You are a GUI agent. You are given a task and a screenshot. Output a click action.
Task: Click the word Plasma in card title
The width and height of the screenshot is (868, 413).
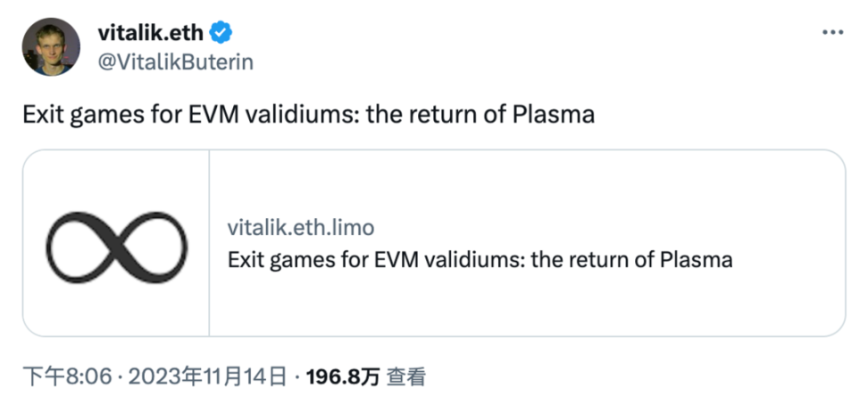pyautogui.click(x=697, y=260)
